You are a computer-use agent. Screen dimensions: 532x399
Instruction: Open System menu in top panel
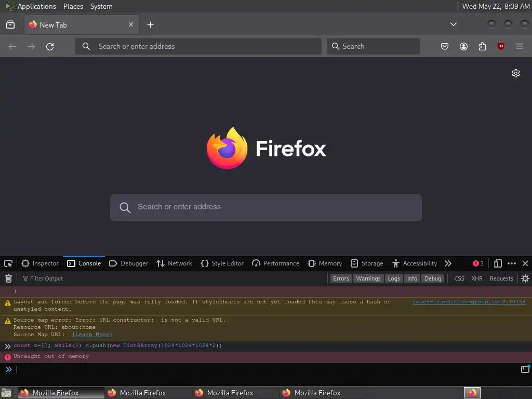(101, 6)
